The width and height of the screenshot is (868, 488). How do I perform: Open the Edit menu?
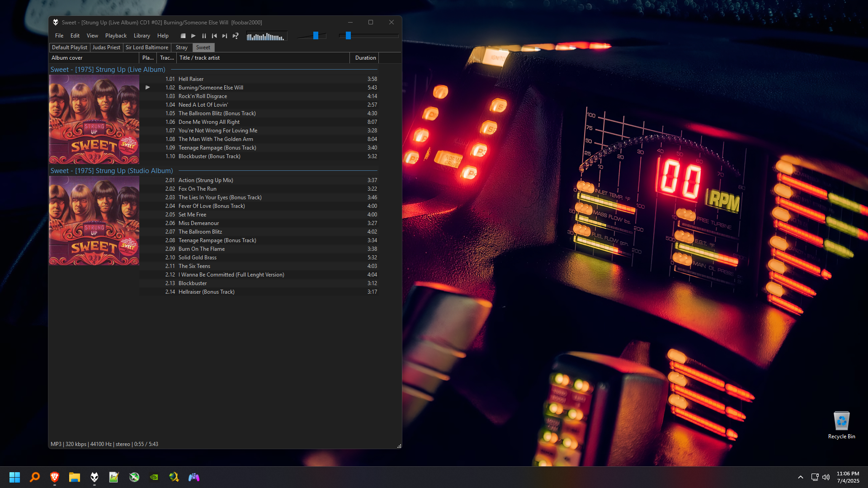click(75, 36)
